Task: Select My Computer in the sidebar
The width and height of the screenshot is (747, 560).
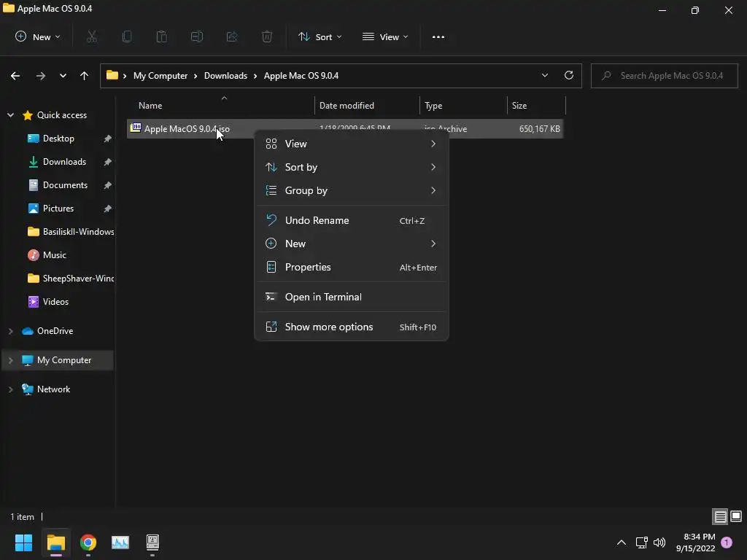Action: [x=64, y=360]
